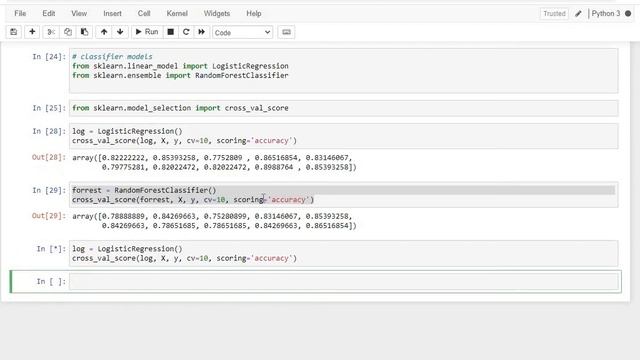Move selected cell down arrow
Image resolution: width=640 pixels, height=360 pixels.
point(120,32)
